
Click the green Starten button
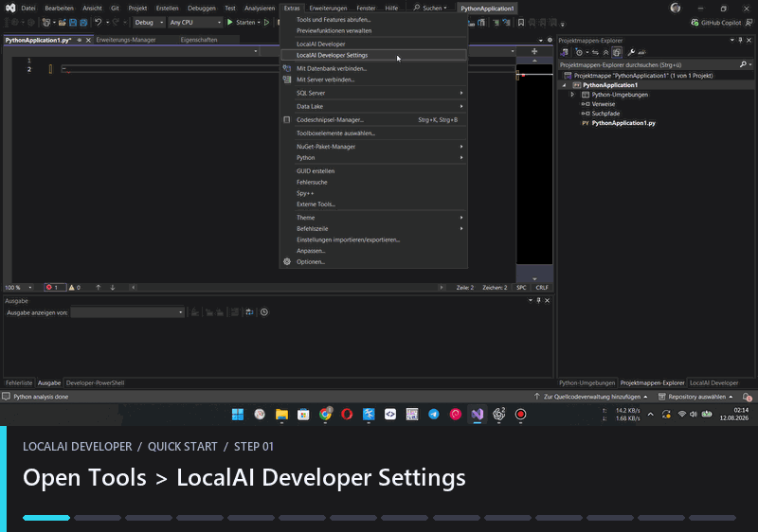[242, 22]
